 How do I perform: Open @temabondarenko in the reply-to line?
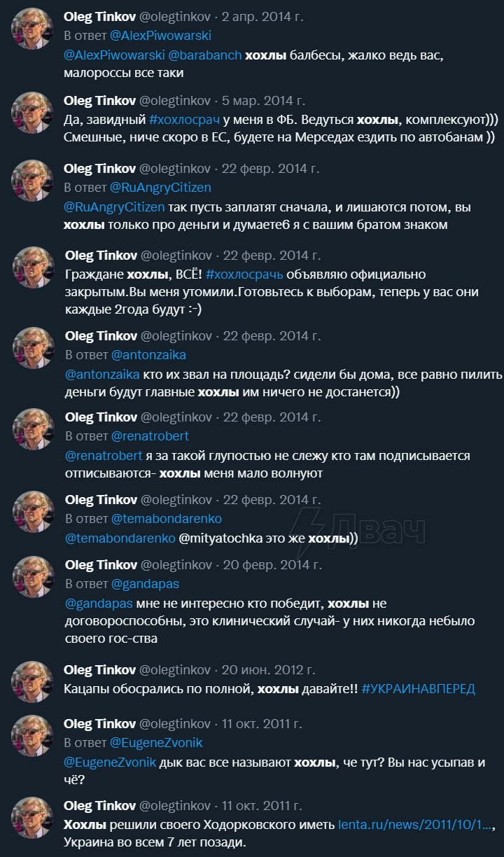166,518
